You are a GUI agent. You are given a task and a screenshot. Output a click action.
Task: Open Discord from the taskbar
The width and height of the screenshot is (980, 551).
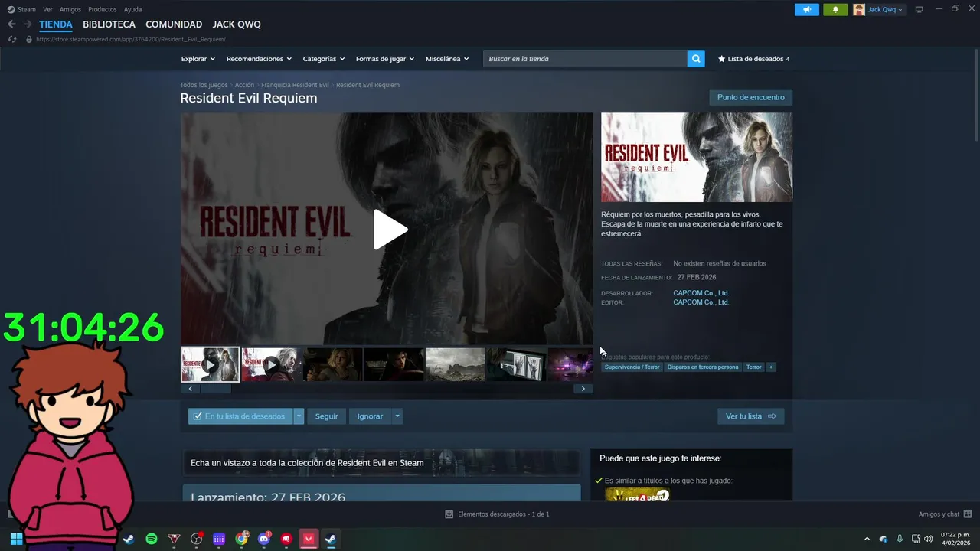tap(264, 539)
